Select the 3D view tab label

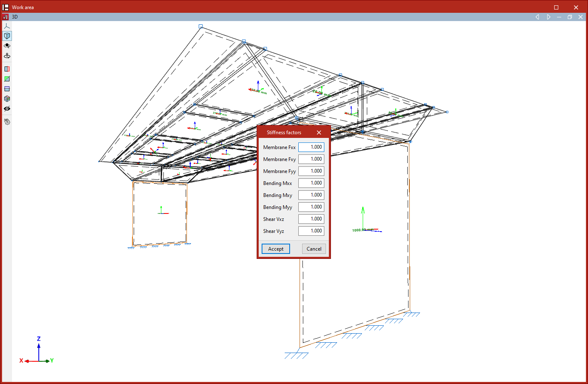point(15,17)
